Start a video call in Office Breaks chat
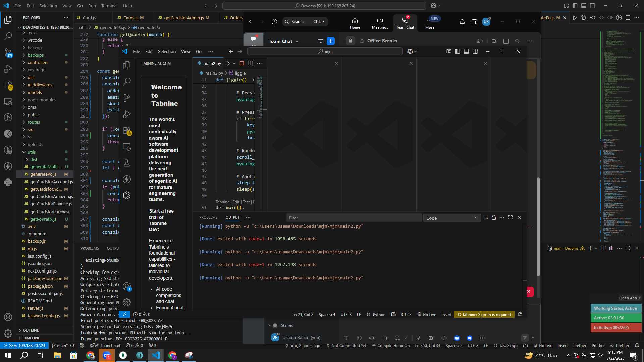644x362 pixels. pyautogui.click(x=494, y=41)
